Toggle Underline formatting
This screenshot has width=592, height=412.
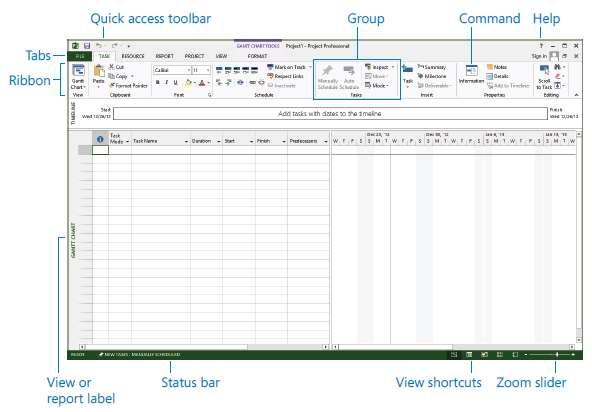pyautogui.click(x=176, y=82)
